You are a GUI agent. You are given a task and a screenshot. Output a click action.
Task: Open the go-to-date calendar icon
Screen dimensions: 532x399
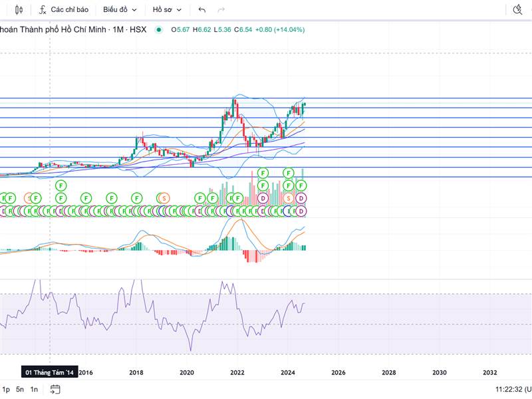[55, 389]
